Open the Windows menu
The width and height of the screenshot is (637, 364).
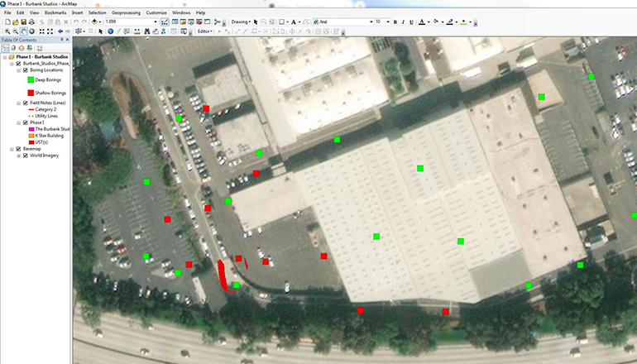(181, 12)
